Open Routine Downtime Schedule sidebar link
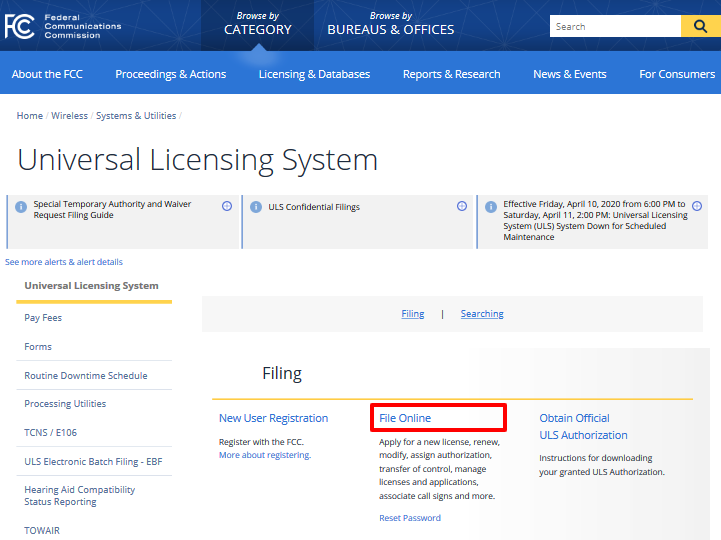 click(86, 376)
